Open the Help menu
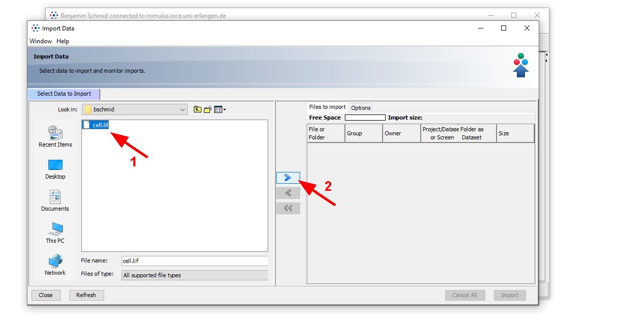 click(63, 41)
